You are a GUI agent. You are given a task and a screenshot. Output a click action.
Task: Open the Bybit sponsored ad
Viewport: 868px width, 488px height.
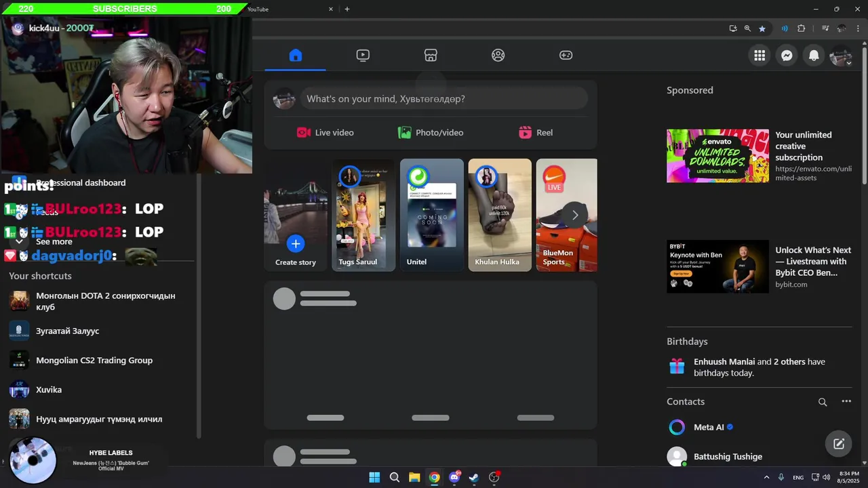coord(759,266)
